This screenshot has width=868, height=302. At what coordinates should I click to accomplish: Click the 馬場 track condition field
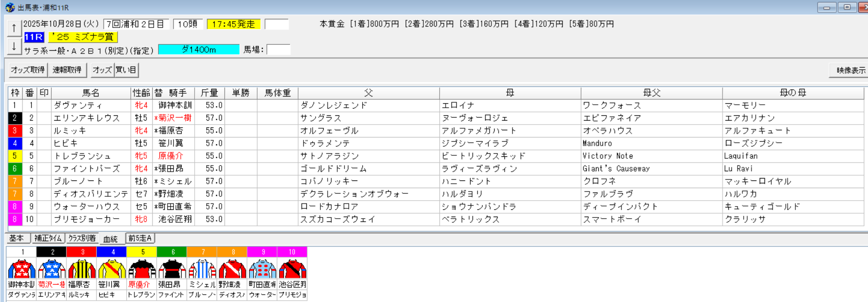(x=278, y=50)
